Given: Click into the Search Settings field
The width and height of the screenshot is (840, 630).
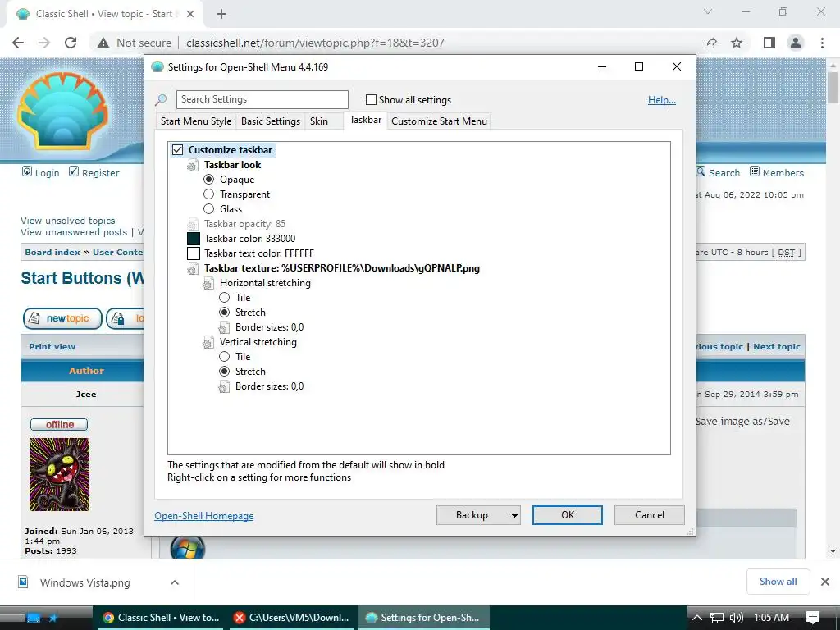Looking at the screenshot, I should (262, 99).
